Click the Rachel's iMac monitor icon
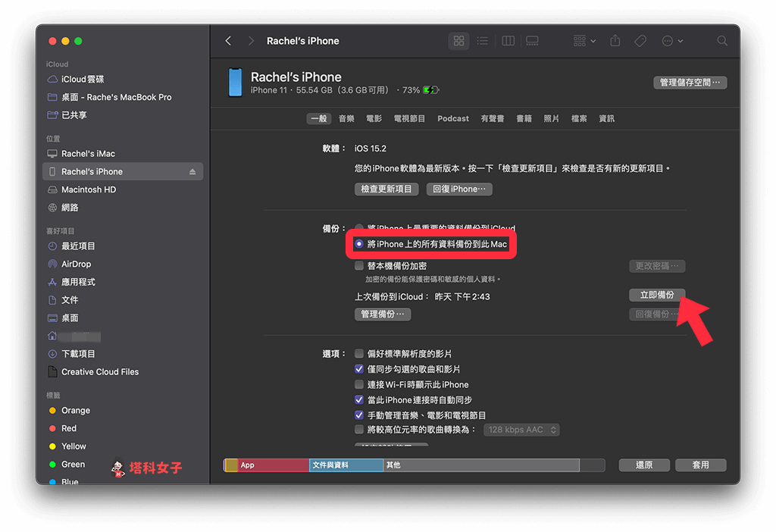 tap(52, 153)
